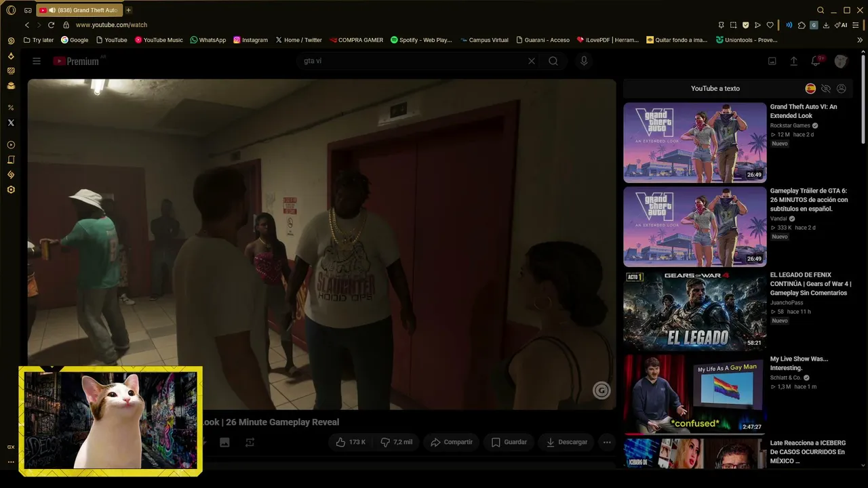Open the Opera menu logo
Screen dimensions: 868x488
(11, 10)
